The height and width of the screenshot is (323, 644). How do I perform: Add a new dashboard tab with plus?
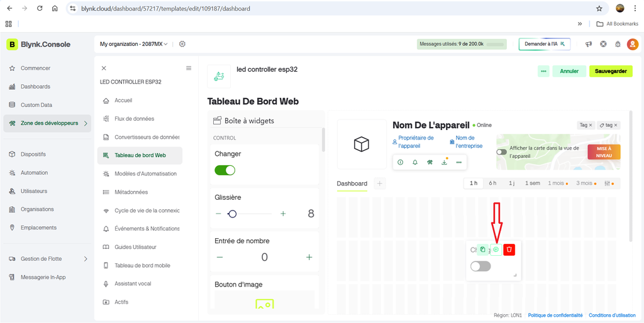(379, 183)
